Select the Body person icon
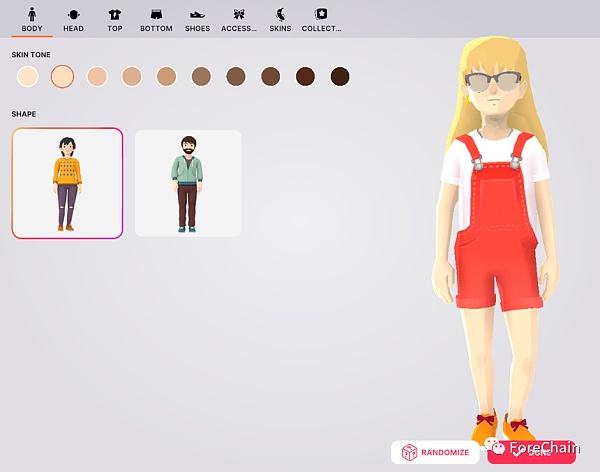 click(32, 14)
